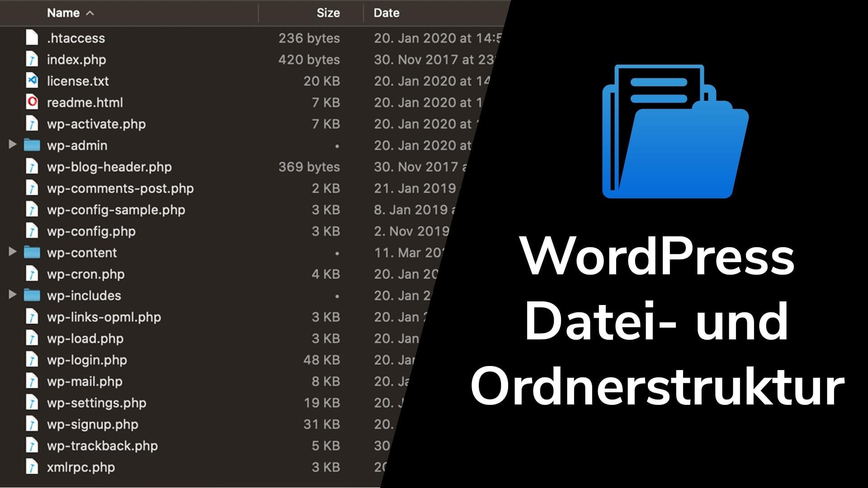Select the license.txt file icon
The image size is (868, 488).
coord(31,80)
